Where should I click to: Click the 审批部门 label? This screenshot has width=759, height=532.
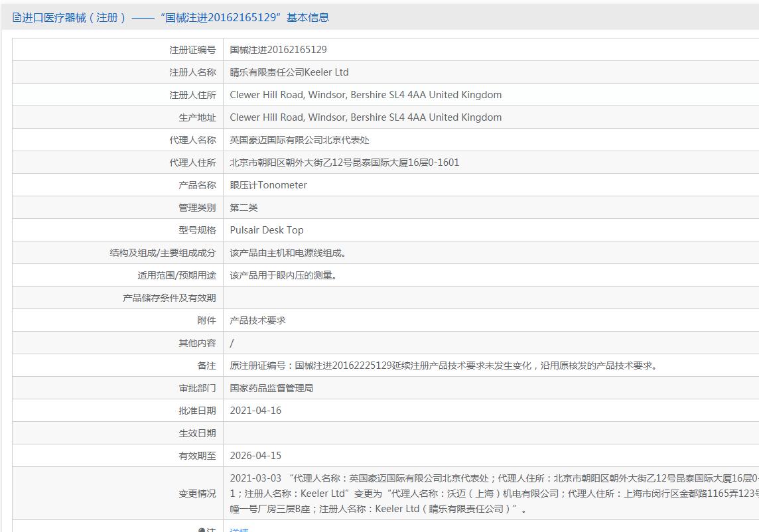tap(197, 388)
